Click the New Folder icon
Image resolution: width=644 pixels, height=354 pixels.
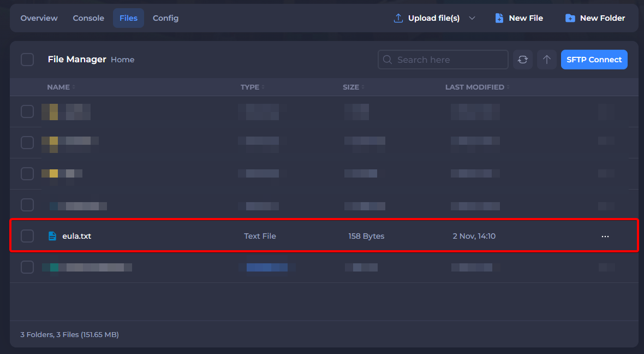[570, 18]
